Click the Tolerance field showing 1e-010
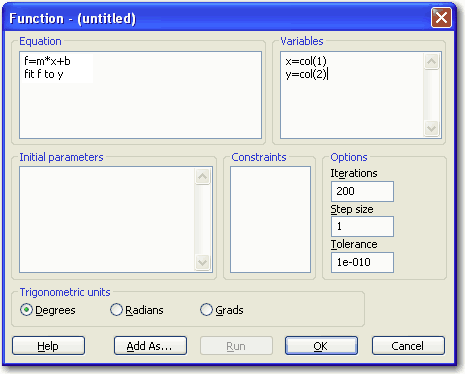The width and height of the screenshot is (465, 374). [x=362, y=262]
